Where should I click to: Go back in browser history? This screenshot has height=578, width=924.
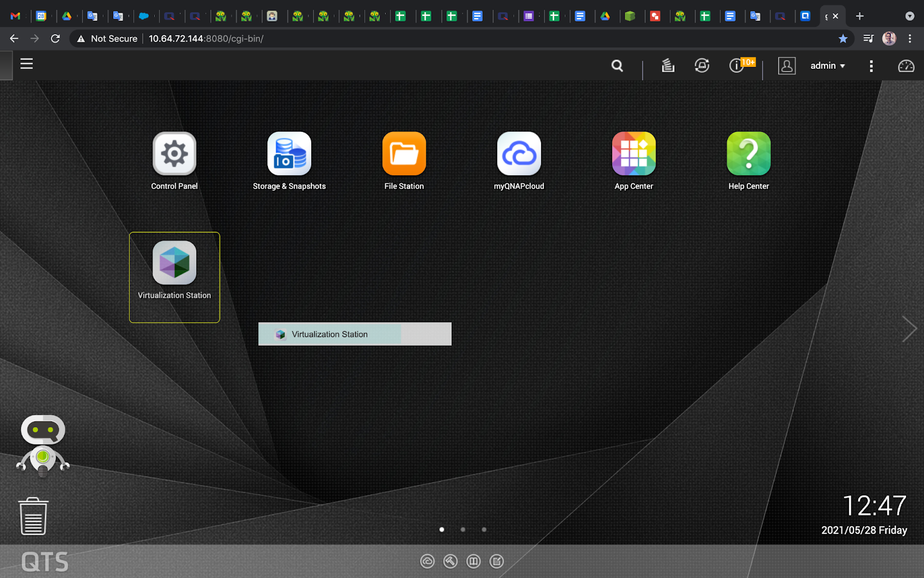[14, 39]
